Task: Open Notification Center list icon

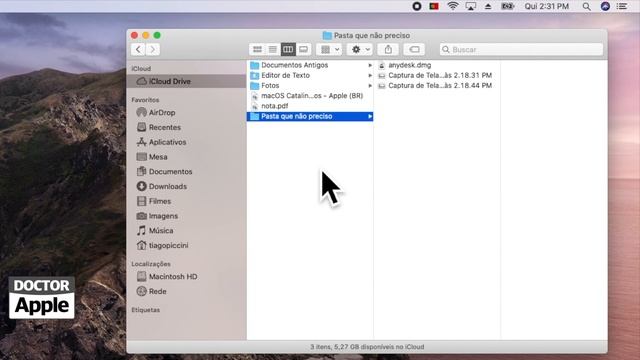Action: (622, 6)
